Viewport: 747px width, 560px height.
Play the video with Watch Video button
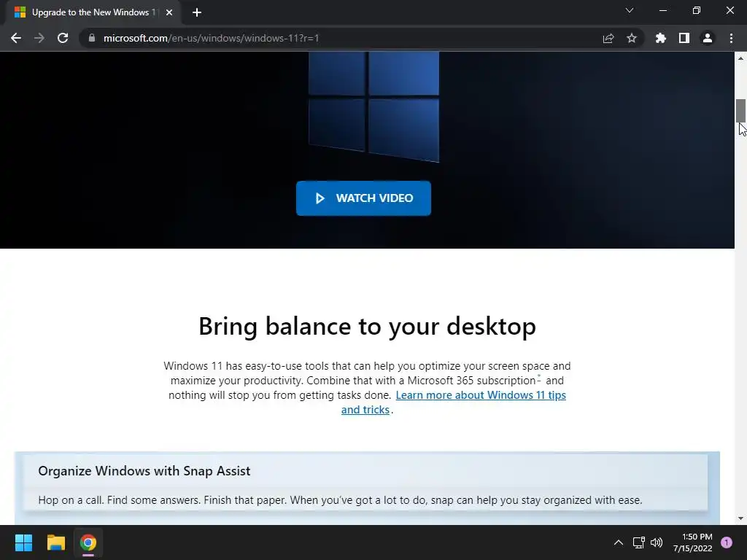[x=363, y=198]
